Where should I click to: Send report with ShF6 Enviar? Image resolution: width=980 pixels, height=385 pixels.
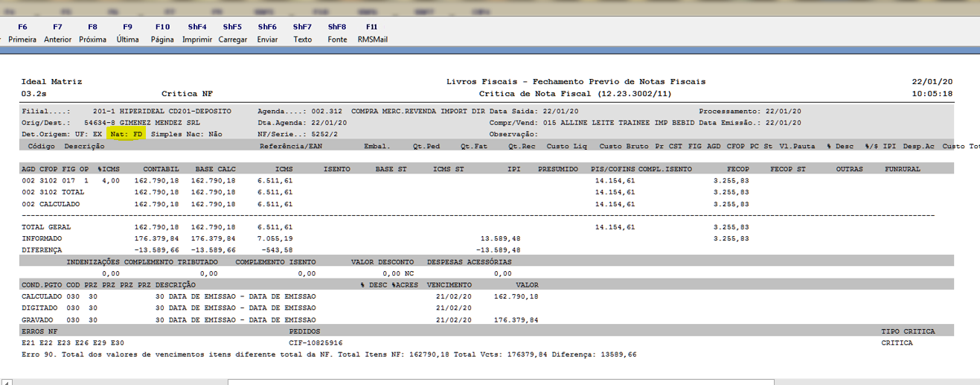tap(267, 33)
